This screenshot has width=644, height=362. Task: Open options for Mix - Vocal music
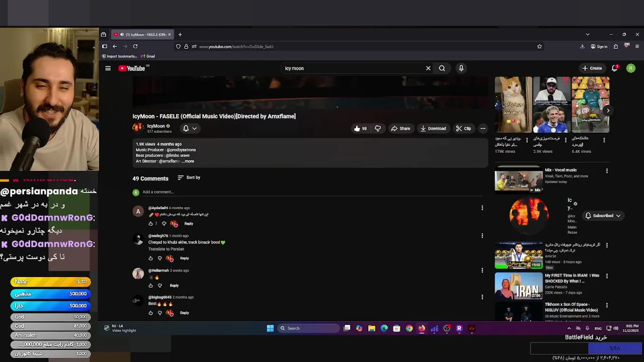[x=607, y=171]
